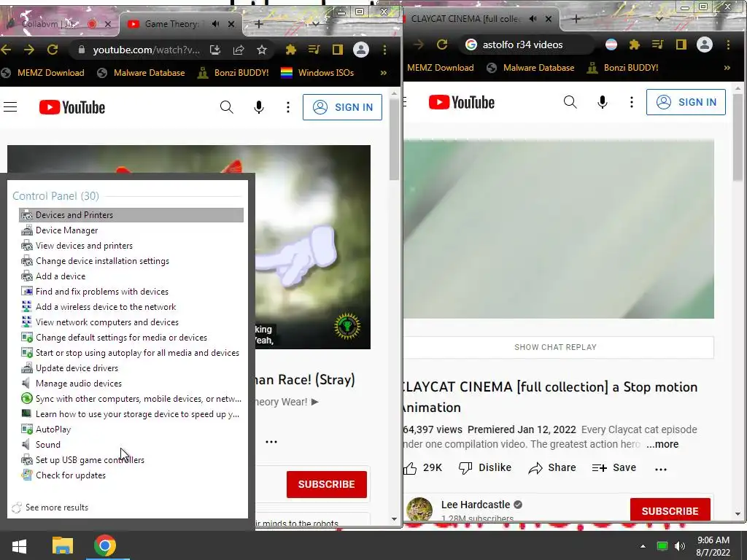Open new tab in left Chrome window
This screenshot has height=560, width=747.
point(259,24)
